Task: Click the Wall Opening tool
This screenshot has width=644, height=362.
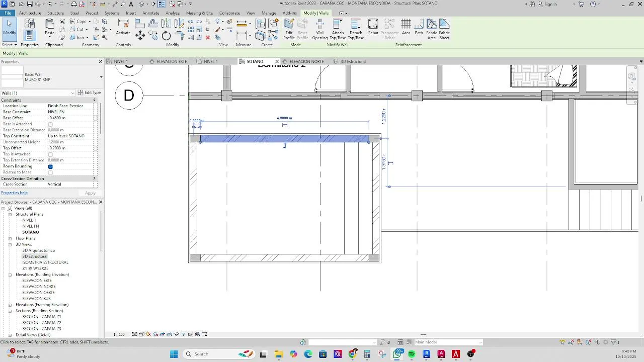Action: click(320, 29)
